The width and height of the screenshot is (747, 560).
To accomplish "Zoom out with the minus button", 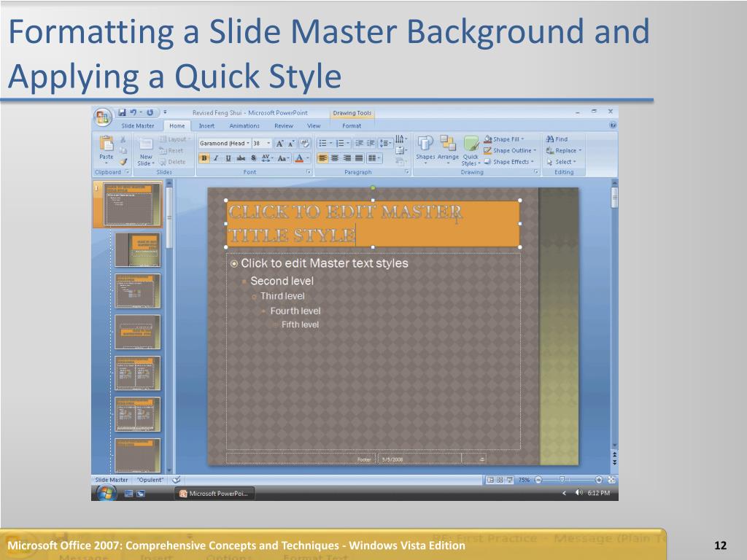I will [538, 480].
